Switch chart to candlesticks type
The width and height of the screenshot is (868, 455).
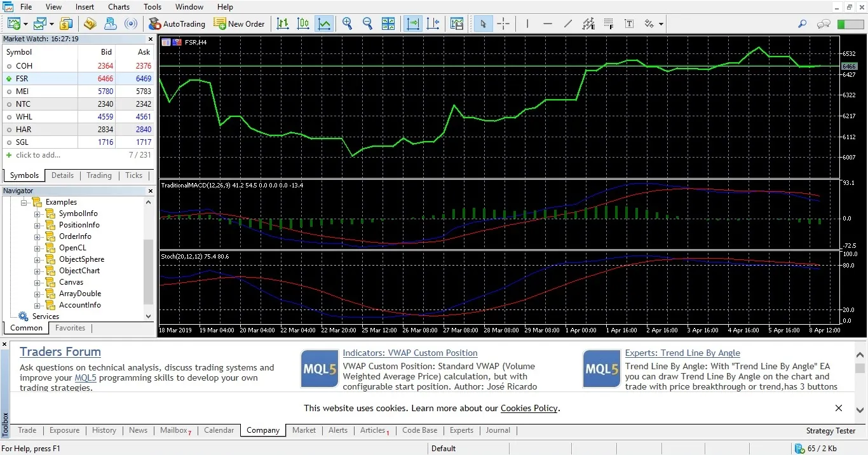(303, 24)
